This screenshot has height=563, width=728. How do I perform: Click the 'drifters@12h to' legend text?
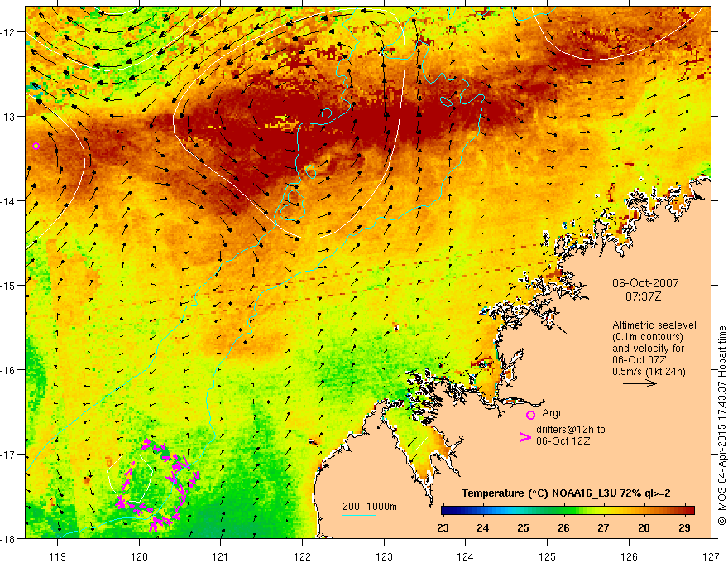(571, 429)
